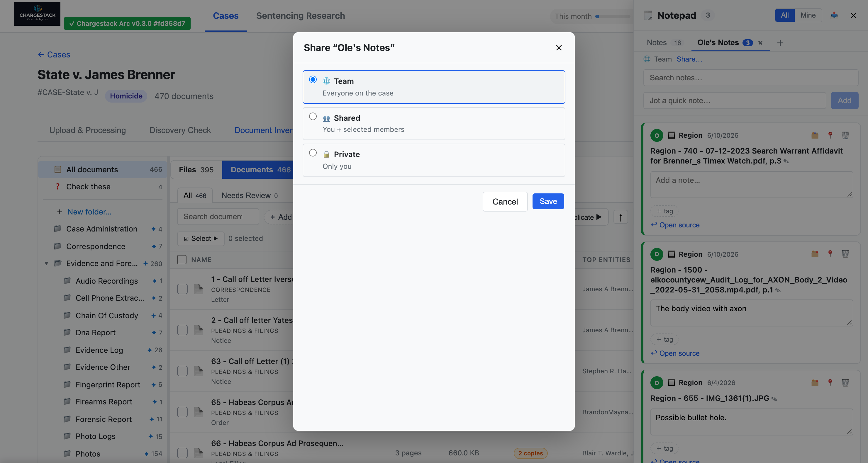
Task: Click the export/upload icon in Notepad header
Action: (x=834, y=15)
